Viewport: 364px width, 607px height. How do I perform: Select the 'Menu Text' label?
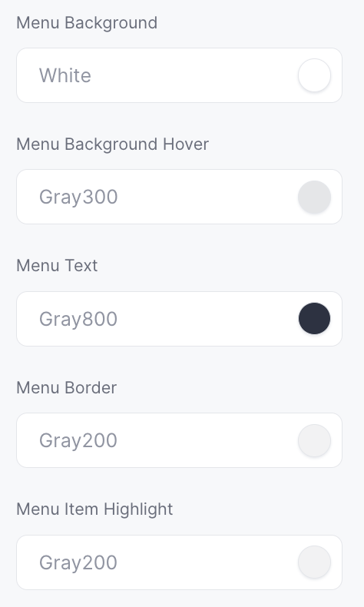57,266
